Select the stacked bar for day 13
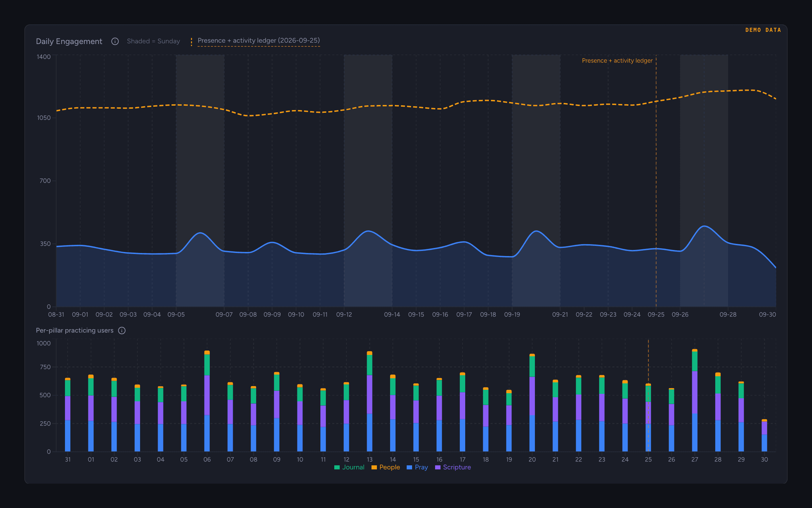This screenshot has width=812, height=508. (369, 402)
